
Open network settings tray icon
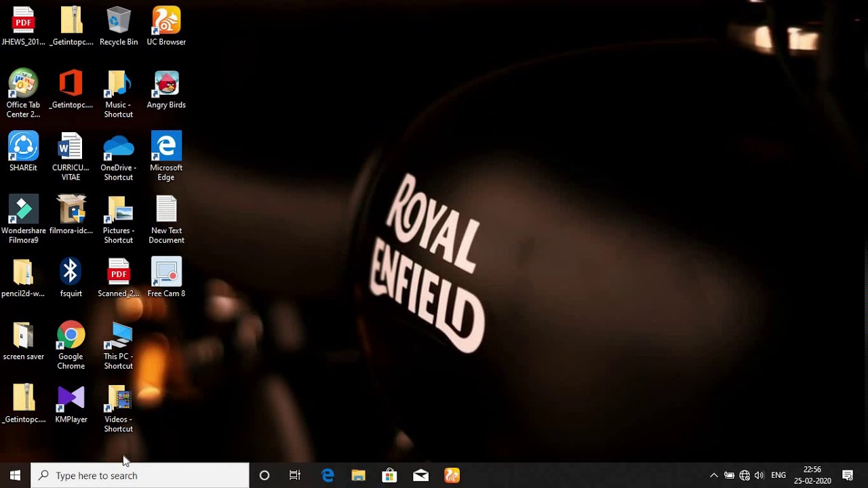tap(745, 475)
